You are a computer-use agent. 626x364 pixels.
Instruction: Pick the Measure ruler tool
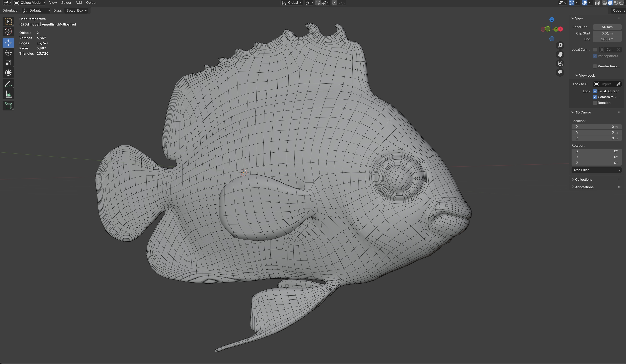(x=8, y=94)
